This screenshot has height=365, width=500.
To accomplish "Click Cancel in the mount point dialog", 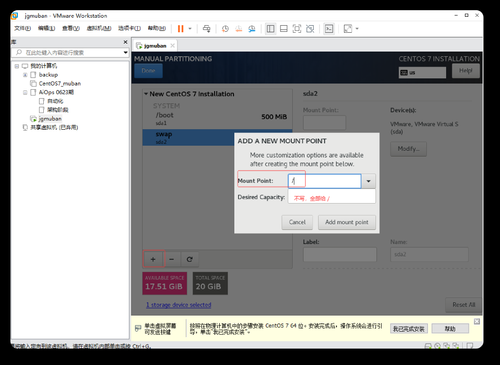I will pos(297,222).
